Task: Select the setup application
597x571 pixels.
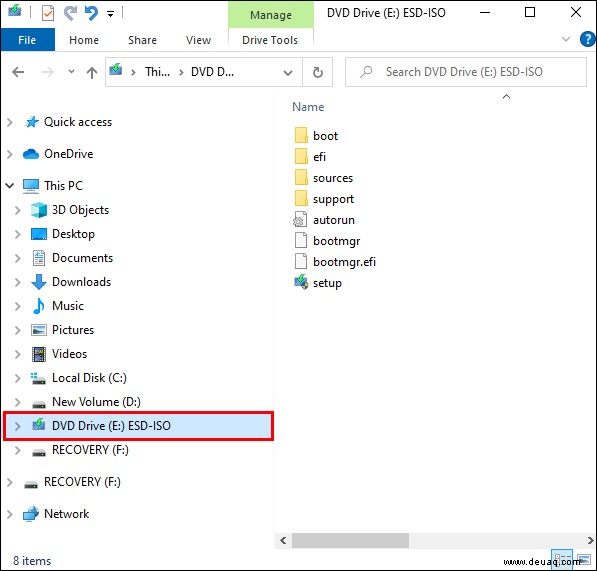Action: (327, 283)
